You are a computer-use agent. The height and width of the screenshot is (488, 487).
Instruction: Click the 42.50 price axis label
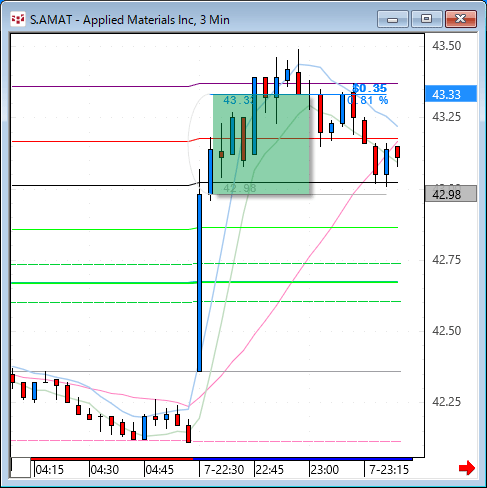(446, 331)
